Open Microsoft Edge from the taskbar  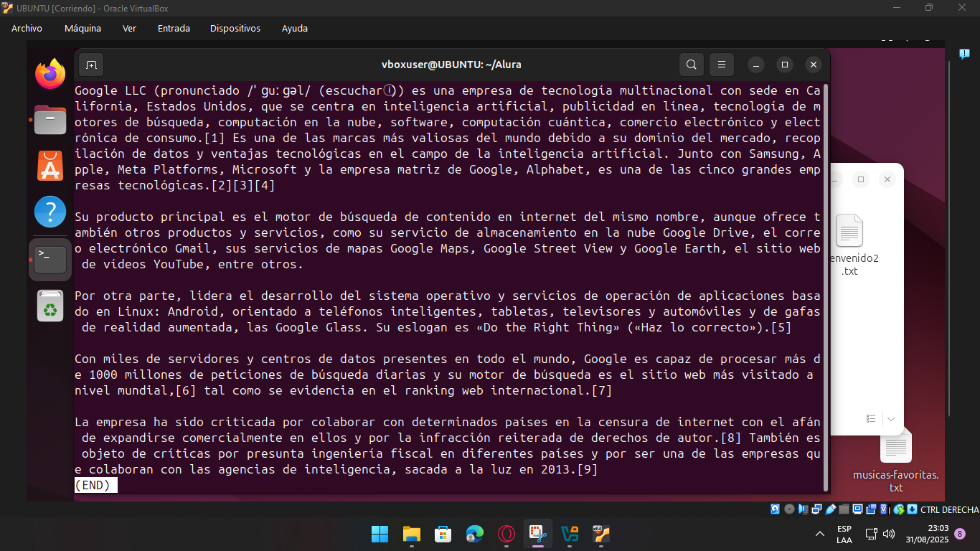tap(474, 534)
